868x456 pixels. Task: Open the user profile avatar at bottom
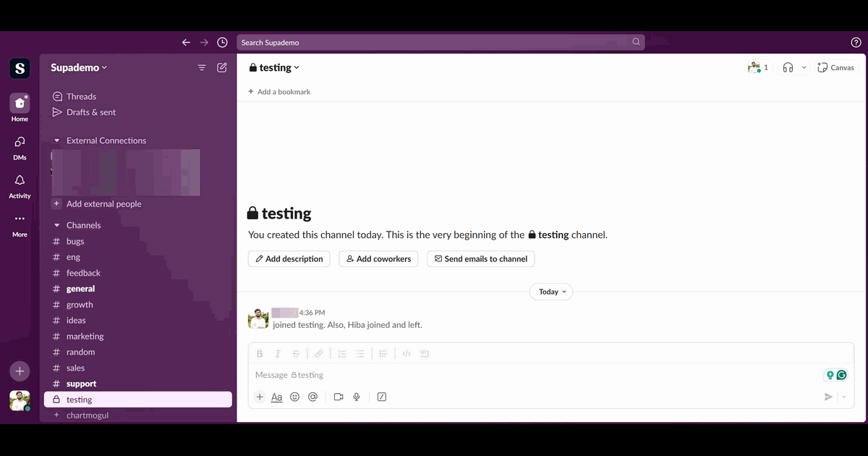tap(20, 400)
